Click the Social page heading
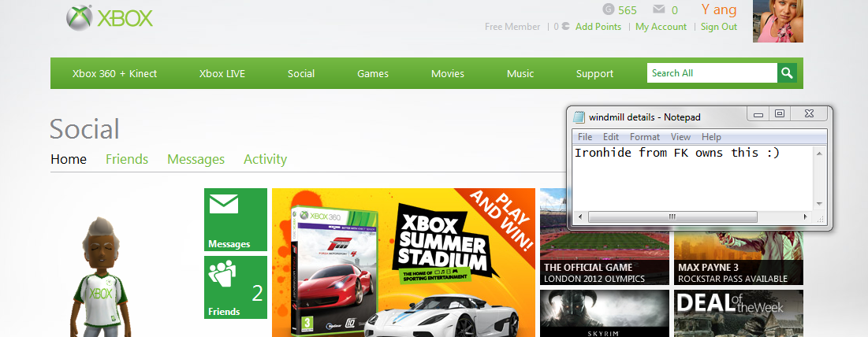Screen dimensions: 868x337 click(x=84, y=129)
